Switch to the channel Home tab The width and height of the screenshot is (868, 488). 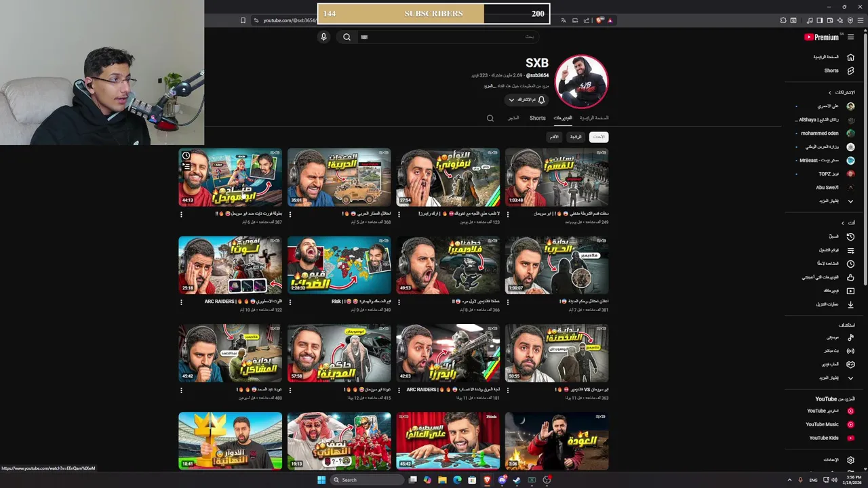point(594,118)
